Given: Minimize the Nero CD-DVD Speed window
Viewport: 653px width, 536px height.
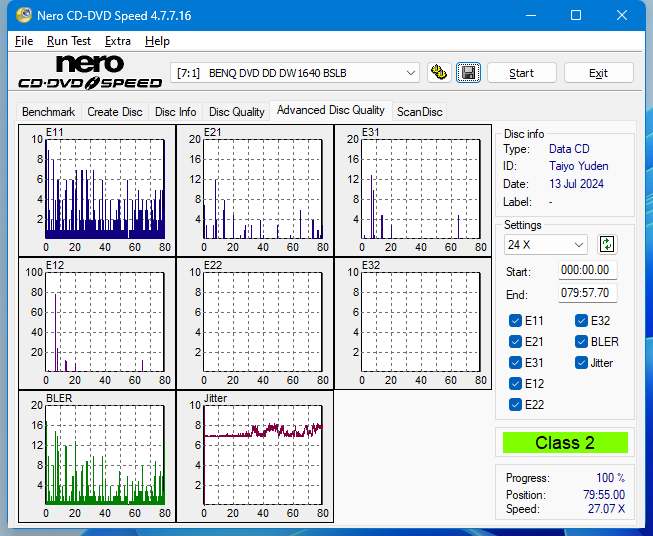Looking at the screenshot, I should pos(531,16).
